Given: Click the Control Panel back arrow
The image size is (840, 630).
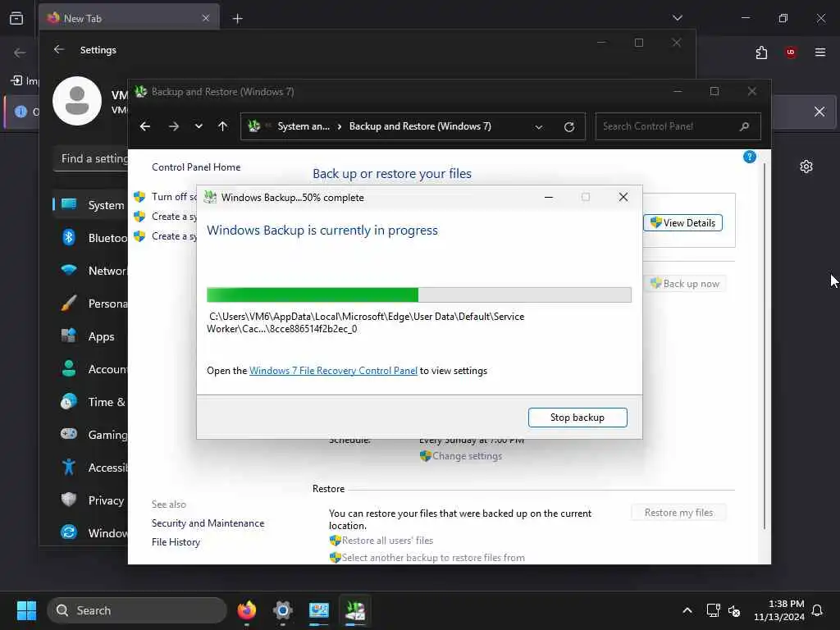Looking at the screenshot, I should [x=145, y=126].
